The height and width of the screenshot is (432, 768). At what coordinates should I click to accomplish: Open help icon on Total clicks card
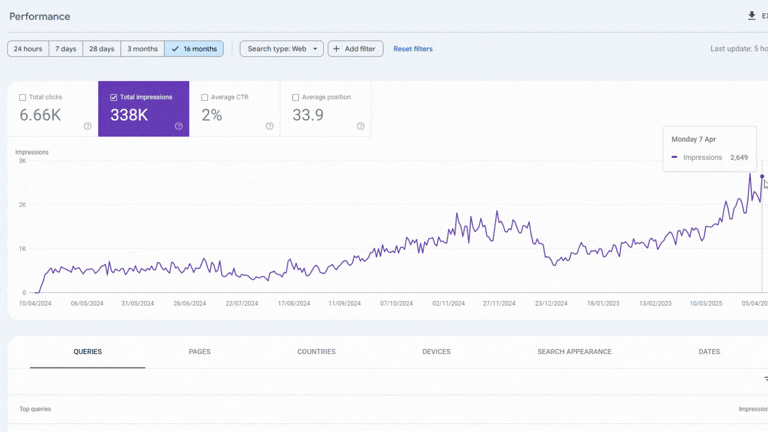[88, 126]
